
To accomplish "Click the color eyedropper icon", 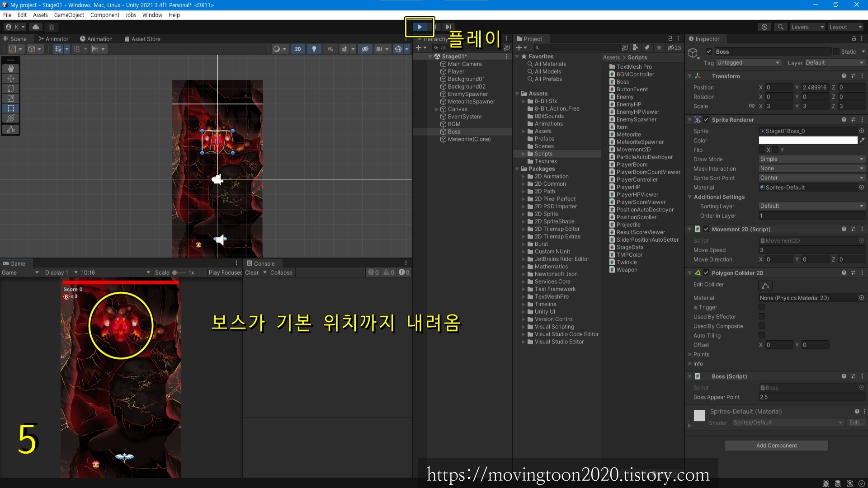I will [862, 141].
